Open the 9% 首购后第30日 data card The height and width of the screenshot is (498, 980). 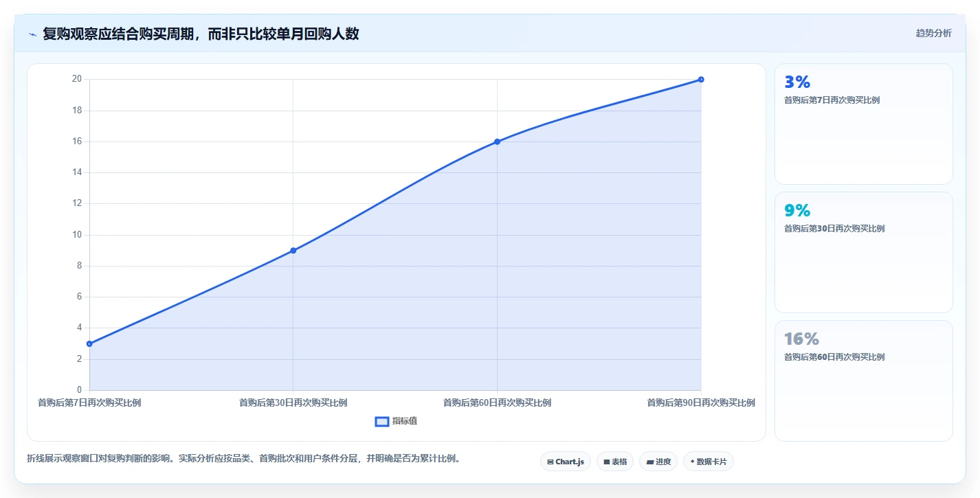864,253
